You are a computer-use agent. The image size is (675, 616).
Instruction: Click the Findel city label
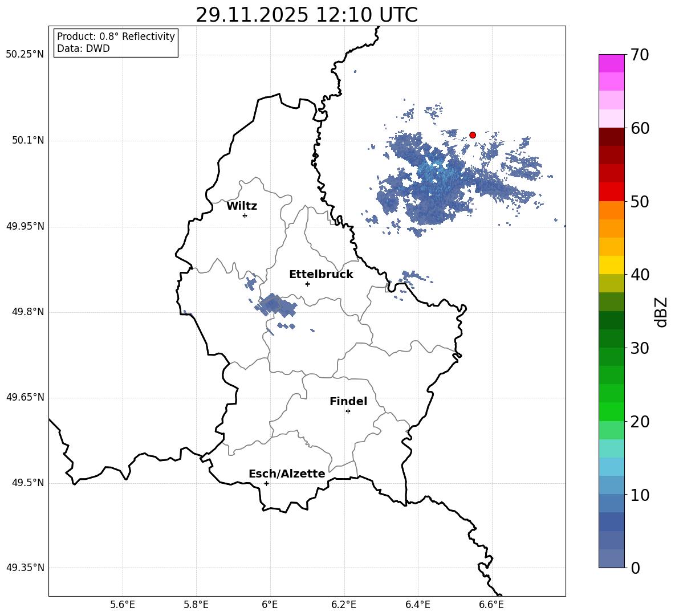click(x=348, y=401)
